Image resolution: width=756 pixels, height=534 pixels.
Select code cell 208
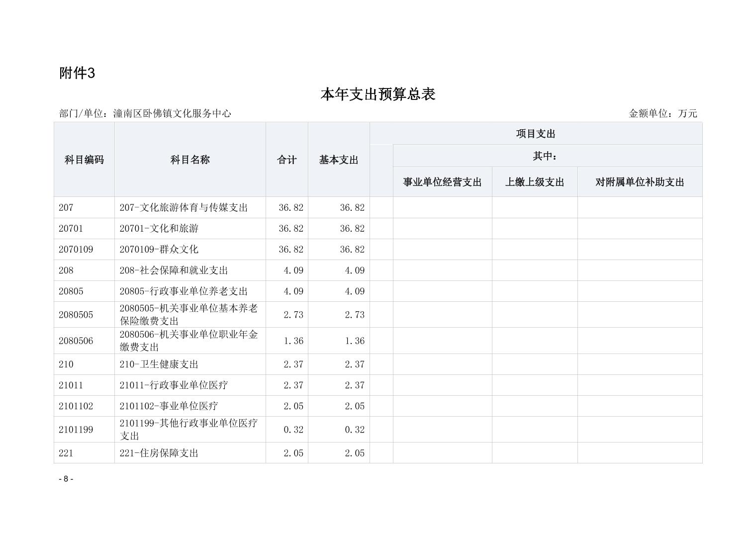tap(84, 270)
